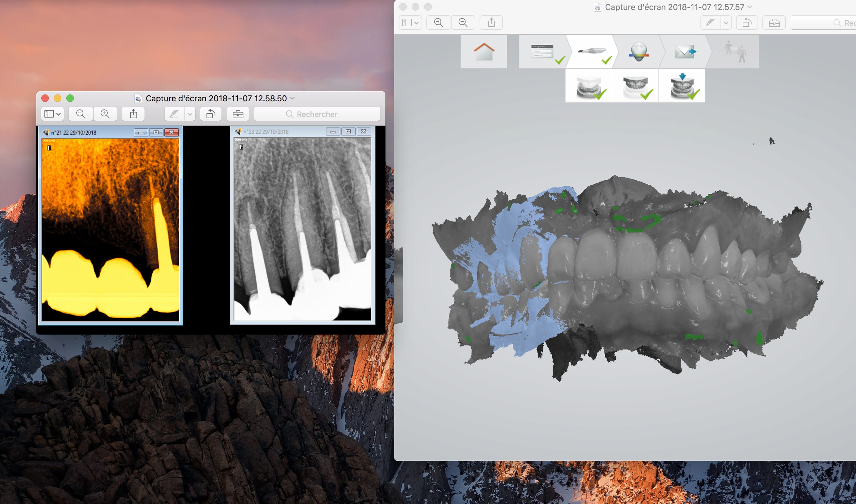This screenshot has width=856, height=504.
Task: Close the n°23 22 X-ray subwindow
Action: (364, 131)
